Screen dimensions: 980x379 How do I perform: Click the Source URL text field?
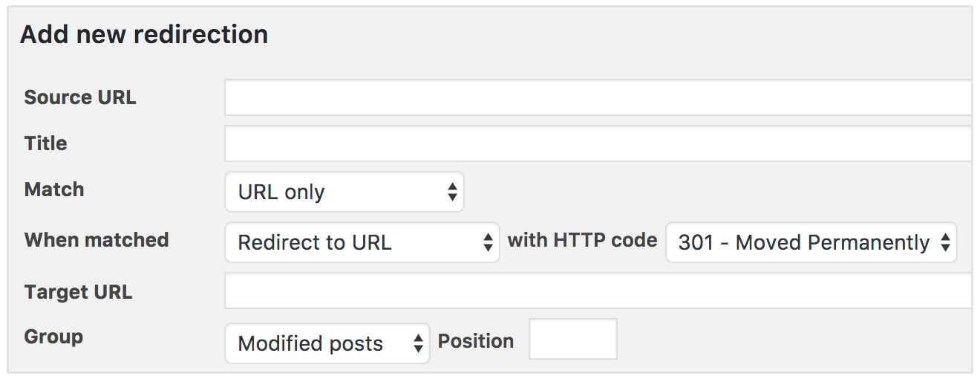[598, 98]
